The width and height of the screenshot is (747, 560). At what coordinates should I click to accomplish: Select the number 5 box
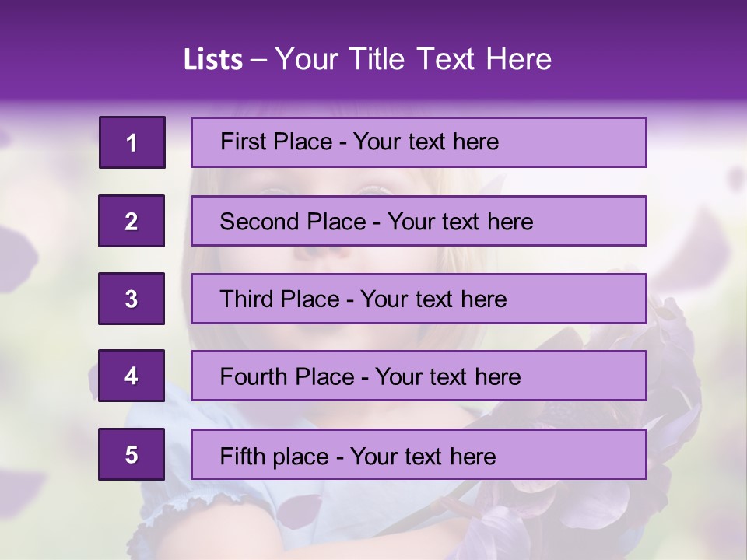coord(132,454)
